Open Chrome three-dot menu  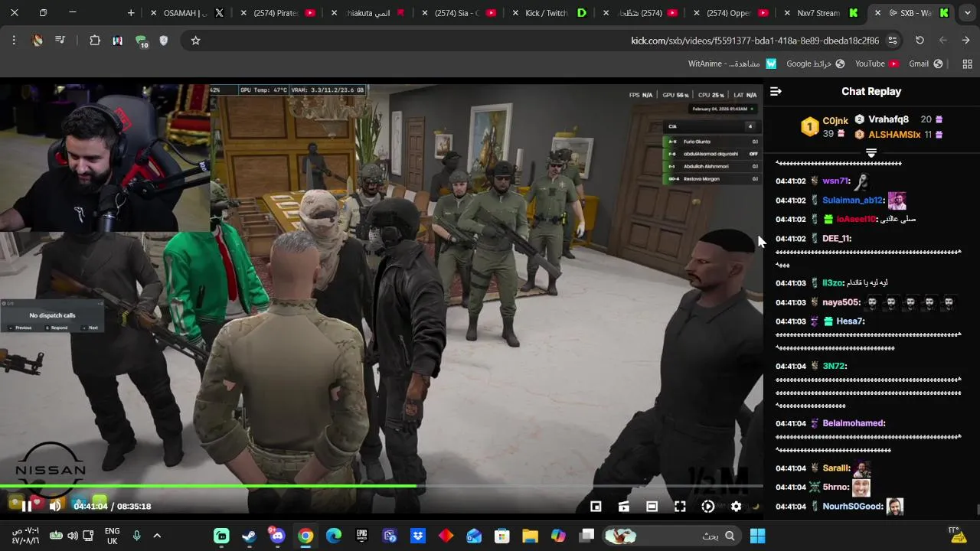point(14,41)
